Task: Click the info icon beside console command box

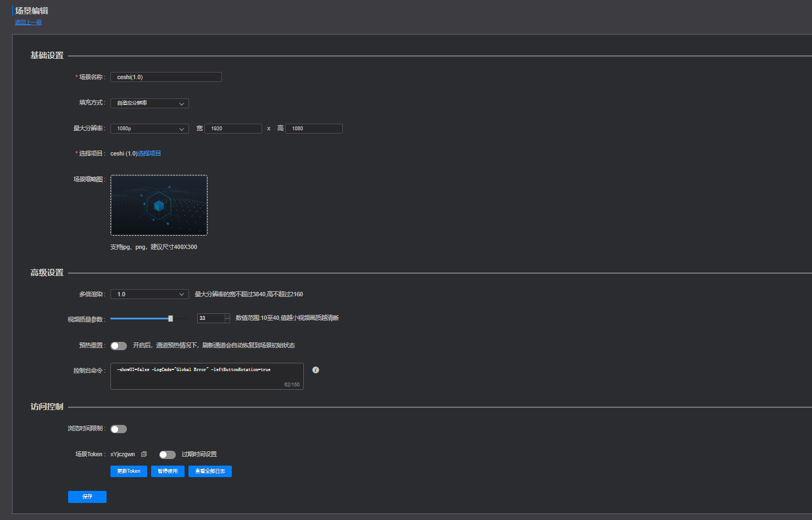Action: pos(315,370)
